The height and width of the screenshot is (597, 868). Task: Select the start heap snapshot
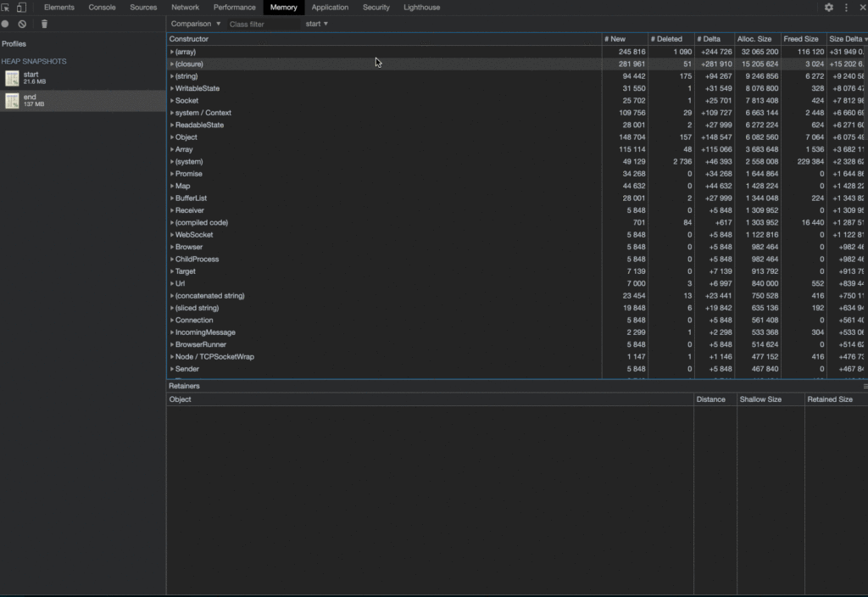point(31,78)
